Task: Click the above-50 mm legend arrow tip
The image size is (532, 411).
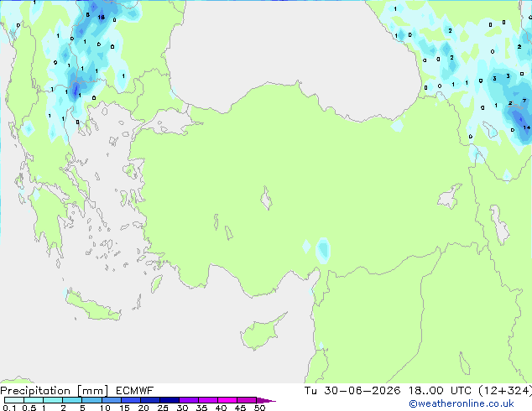Action: (266, 400)
